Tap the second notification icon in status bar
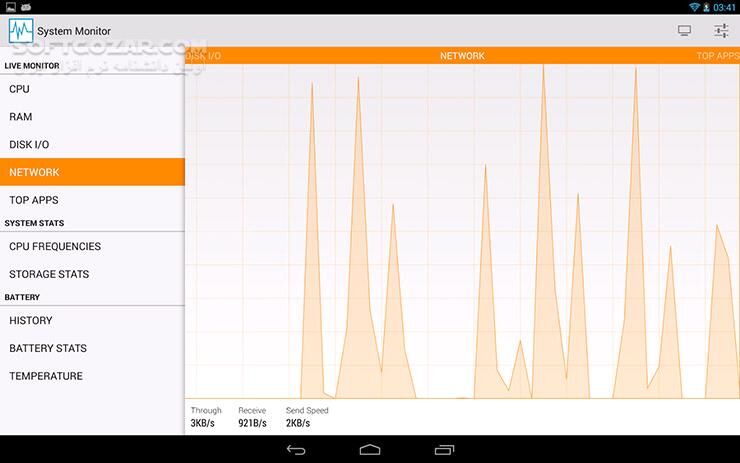 coord(26,7)
